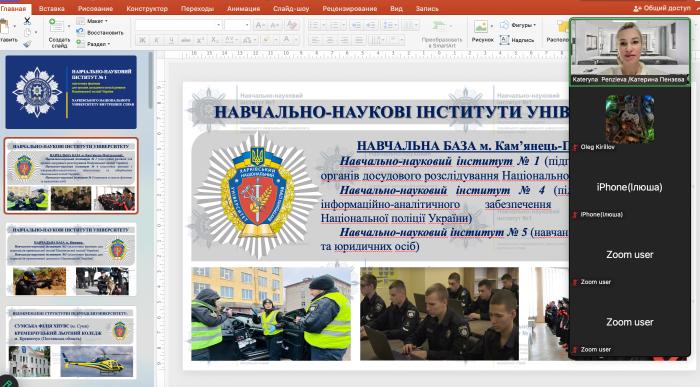Click the university emblem image on slide
This screenshot has width=700, height=387.
tap(258, 195)
